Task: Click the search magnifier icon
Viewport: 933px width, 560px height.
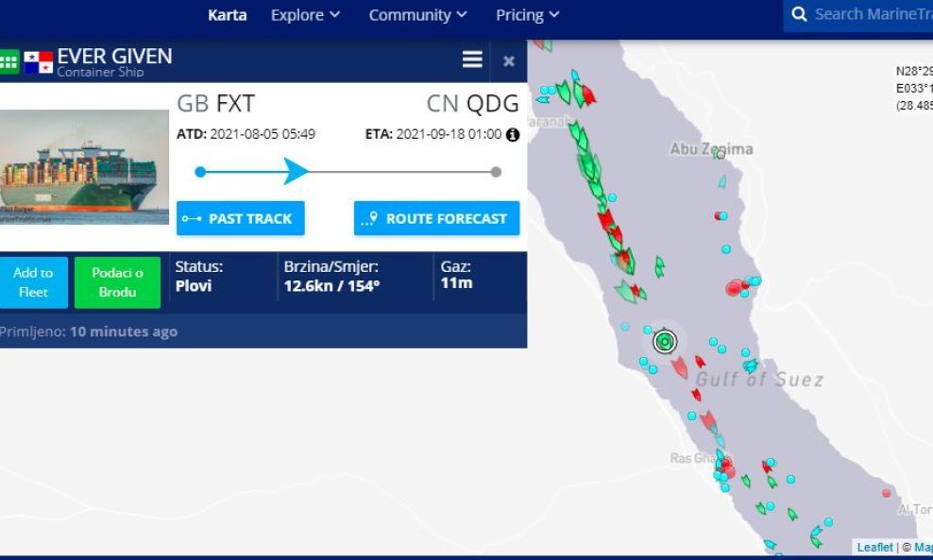Action: pyautogui.click(x=799, y=14)
